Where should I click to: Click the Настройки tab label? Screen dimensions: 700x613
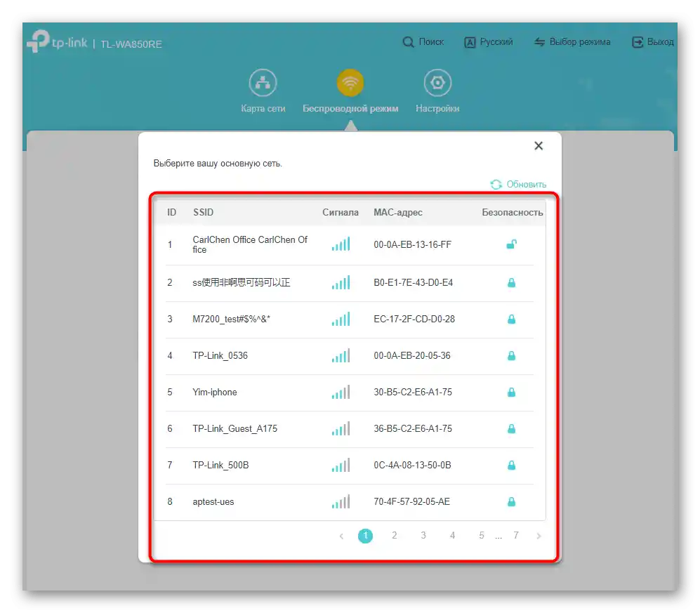pos(437,109)
